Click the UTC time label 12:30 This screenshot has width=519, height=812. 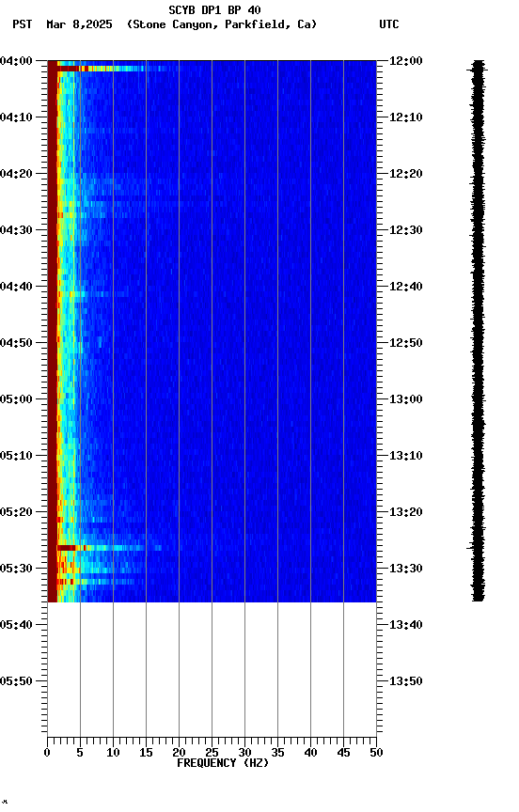click(x=406, y=230)
